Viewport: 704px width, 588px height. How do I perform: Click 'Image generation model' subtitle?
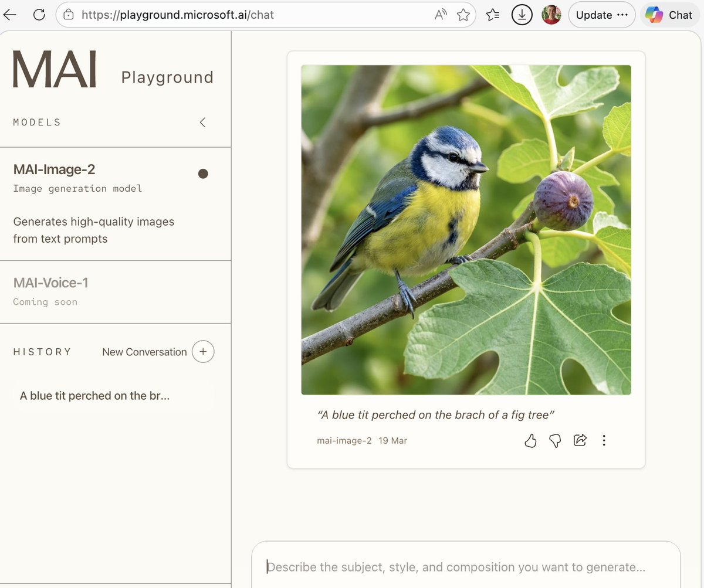click(77, 188)
